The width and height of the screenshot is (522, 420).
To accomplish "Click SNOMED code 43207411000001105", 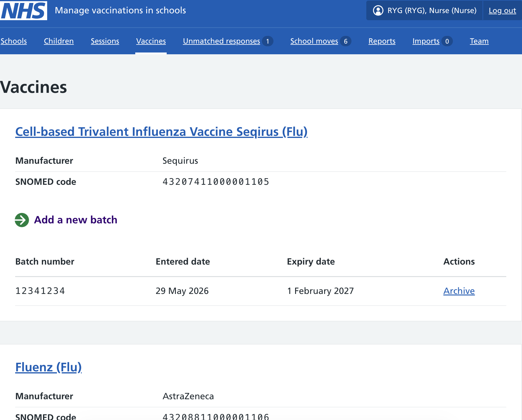I will (216, 182).
